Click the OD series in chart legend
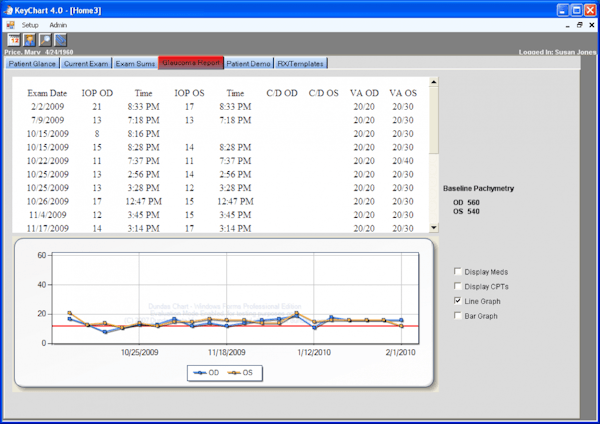 coord(209,372)
